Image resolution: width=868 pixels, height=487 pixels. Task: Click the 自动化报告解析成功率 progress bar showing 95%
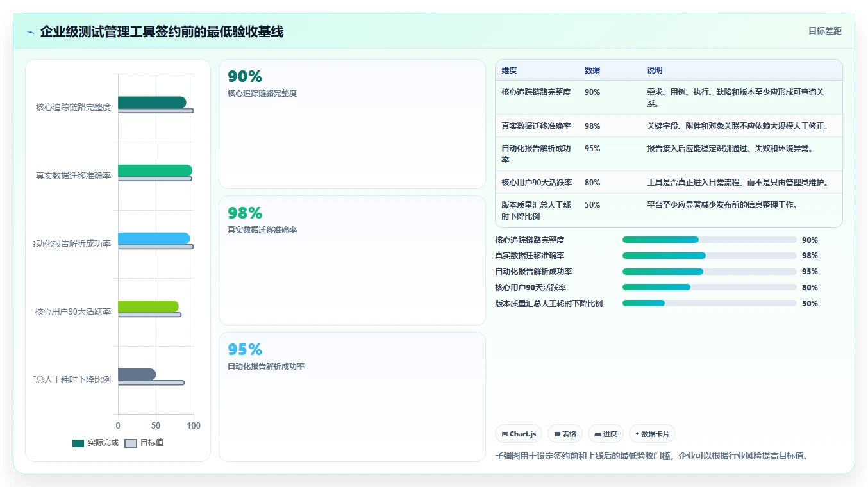tap(710, 272)
